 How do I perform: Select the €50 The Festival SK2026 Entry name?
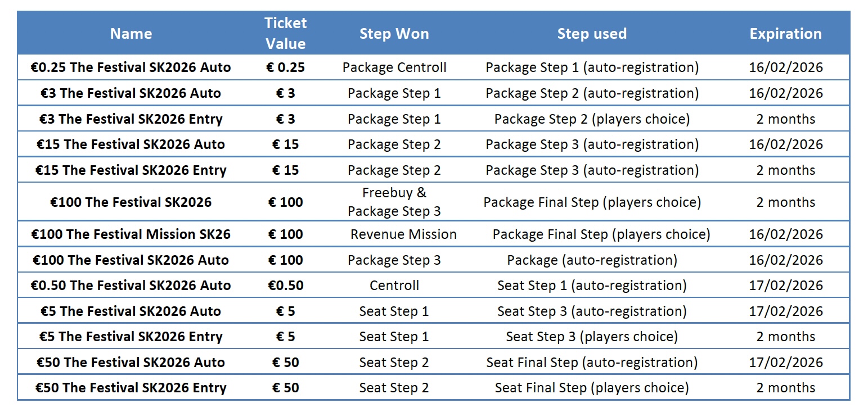pos(131,388)
